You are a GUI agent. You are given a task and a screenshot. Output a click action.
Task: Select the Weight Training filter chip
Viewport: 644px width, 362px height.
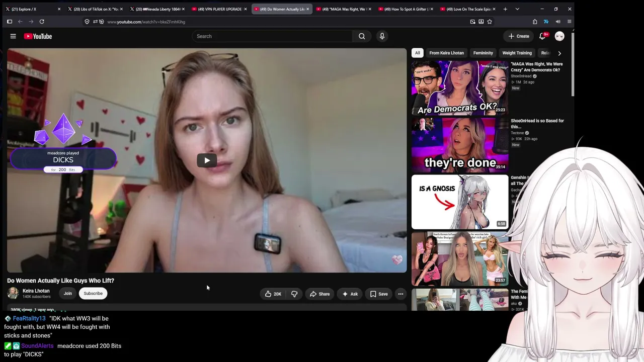click(x=517, y=53)
